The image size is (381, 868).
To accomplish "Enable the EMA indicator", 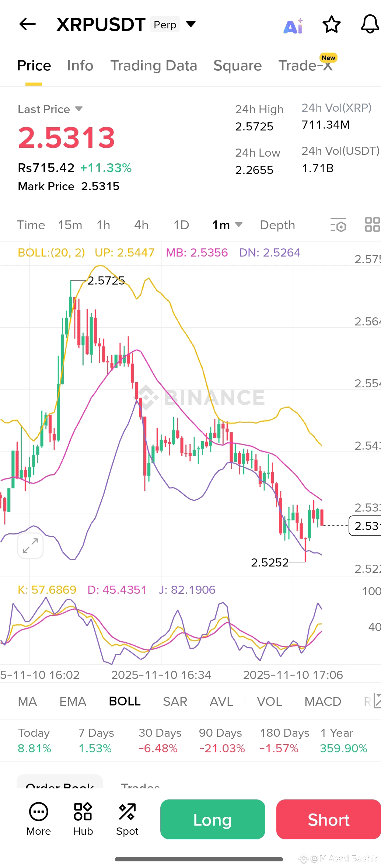I will click(x=73, y=701).
